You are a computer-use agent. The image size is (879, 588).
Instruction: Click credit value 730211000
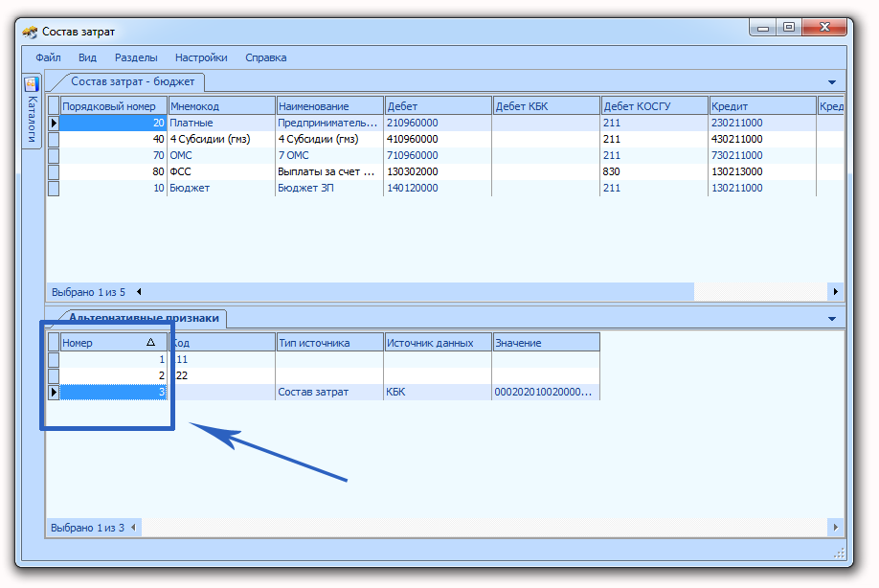click(762, 155)
